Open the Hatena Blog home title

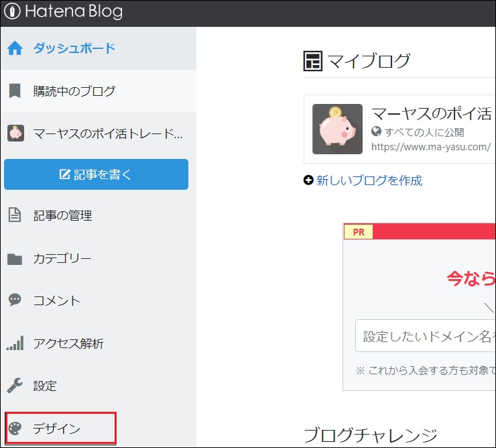pos(74,11)
